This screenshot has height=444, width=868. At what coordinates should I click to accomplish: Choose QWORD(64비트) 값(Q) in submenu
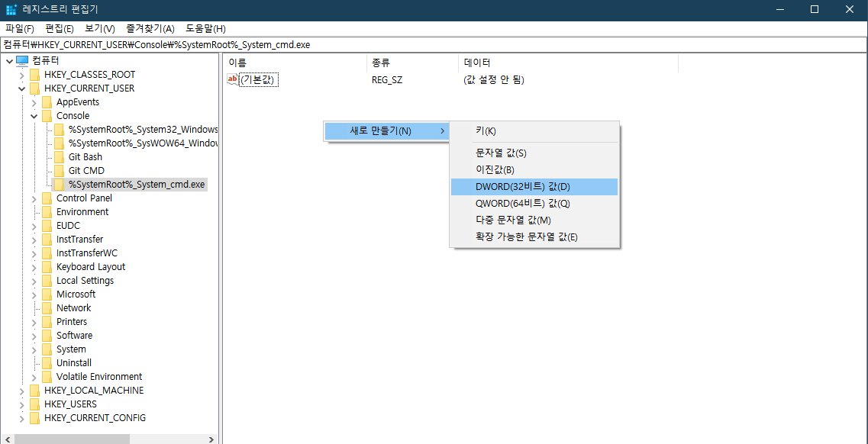pos(534,204)
